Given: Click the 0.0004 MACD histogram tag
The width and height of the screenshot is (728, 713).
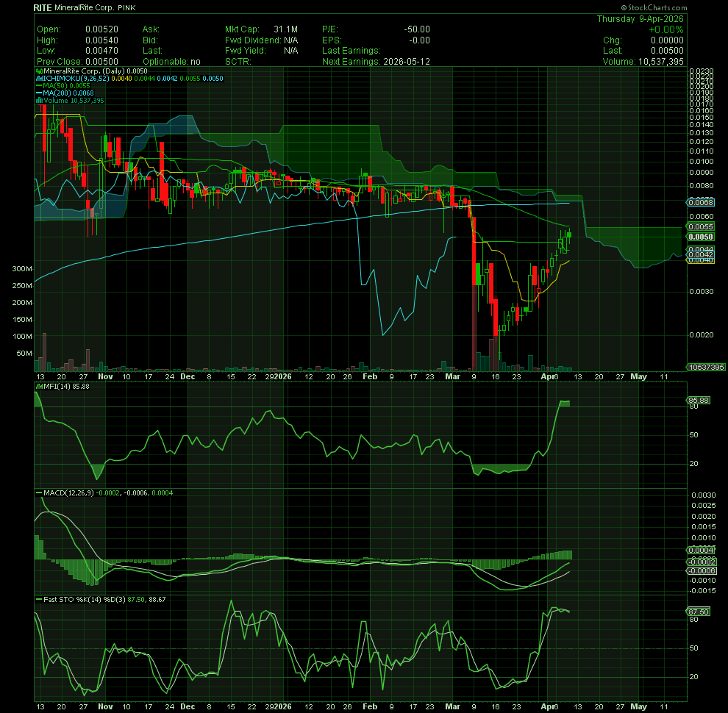Looking at the screenshot, I should [x=701, y=550].
